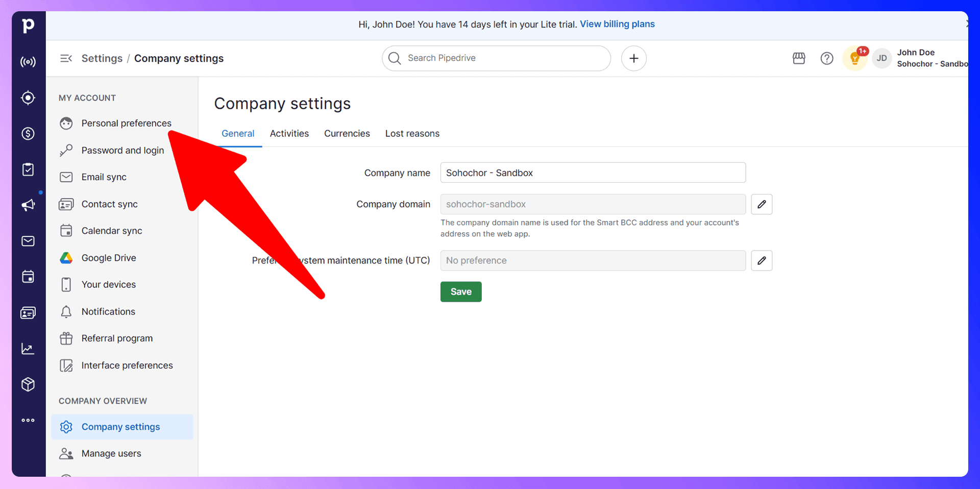The image size is (980, 489).
Task: Open the Campaigns megaphone icon
Action: [28, 205]
